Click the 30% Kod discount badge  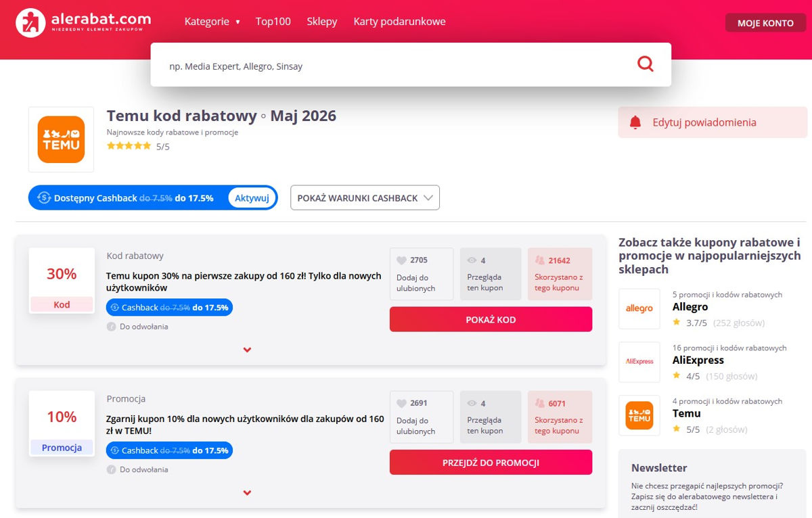(x=62, y=280)
